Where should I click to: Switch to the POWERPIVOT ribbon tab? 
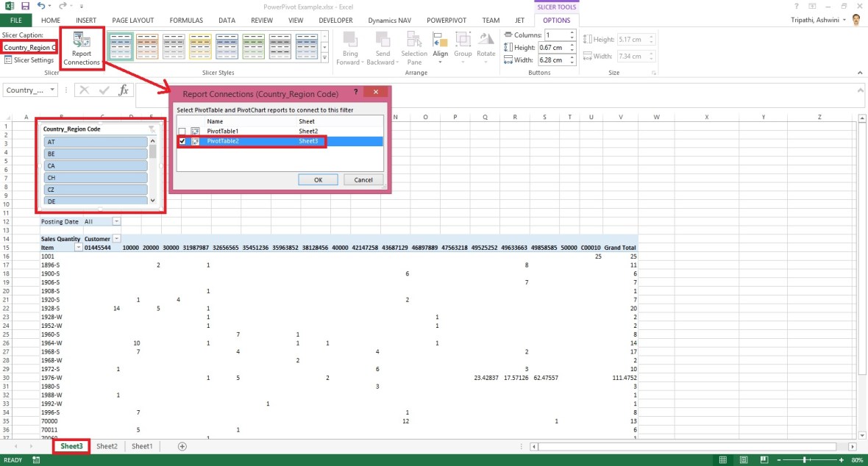pyautogui.click(x=446, y=20)
